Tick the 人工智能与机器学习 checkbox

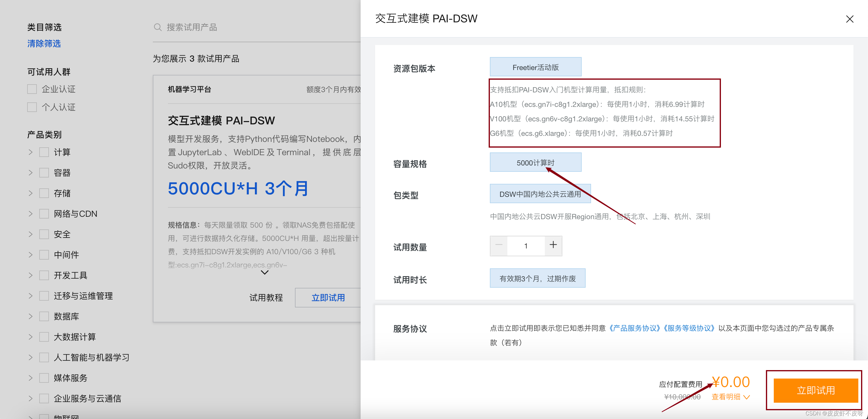click(44, 358)
